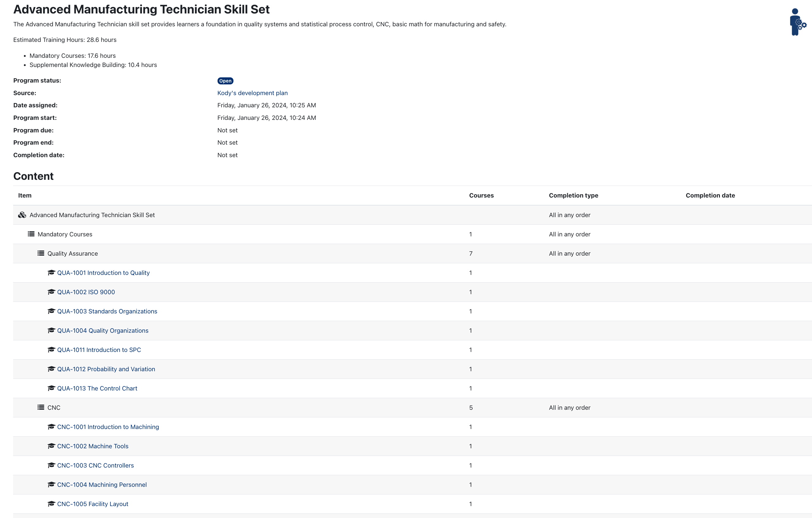Click the Completion type column header
812x518 pixels.
[x=573, y=195]
